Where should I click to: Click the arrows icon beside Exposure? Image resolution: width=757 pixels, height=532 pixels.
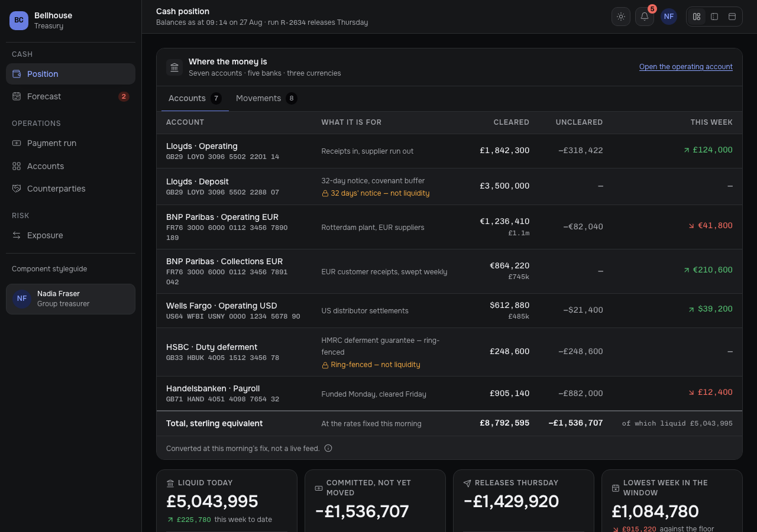(17, 235)
